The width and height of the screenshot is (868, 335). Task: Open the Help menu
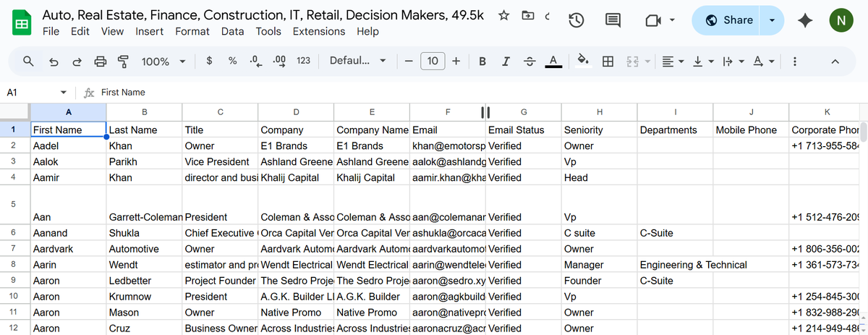pos(367,31)
